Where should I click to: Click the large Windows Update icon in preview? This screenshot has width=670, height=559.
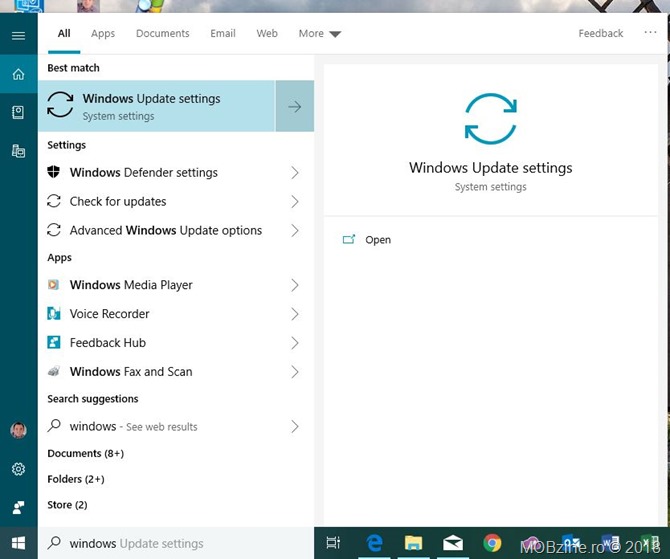(491, 118)
